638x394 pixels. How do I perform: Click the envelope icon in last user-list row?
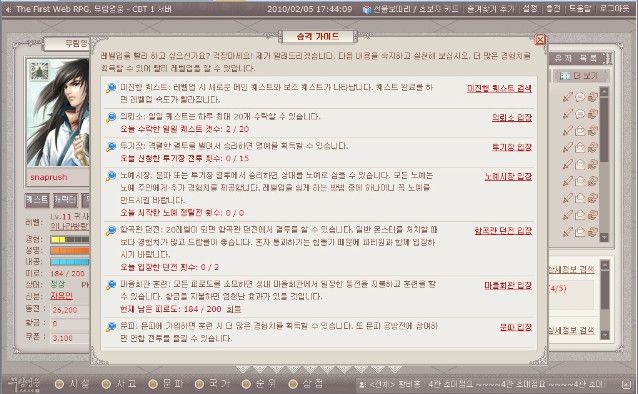[x=580, y=232]
